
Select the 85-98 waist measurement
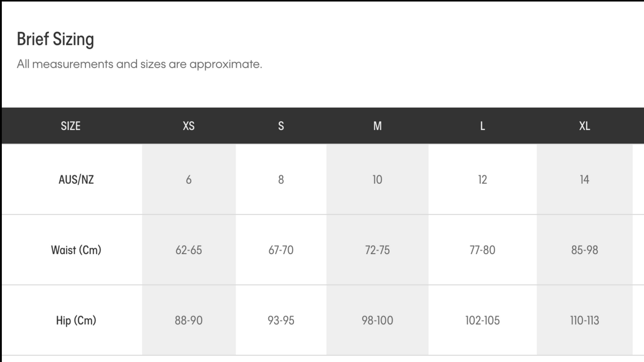584,250
